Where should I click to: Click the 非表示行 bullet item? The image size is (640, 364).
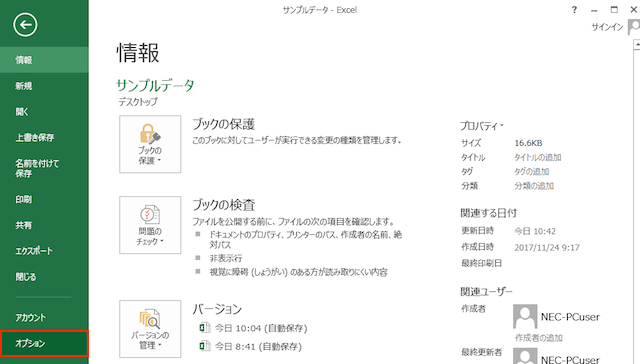click(226, 258)
